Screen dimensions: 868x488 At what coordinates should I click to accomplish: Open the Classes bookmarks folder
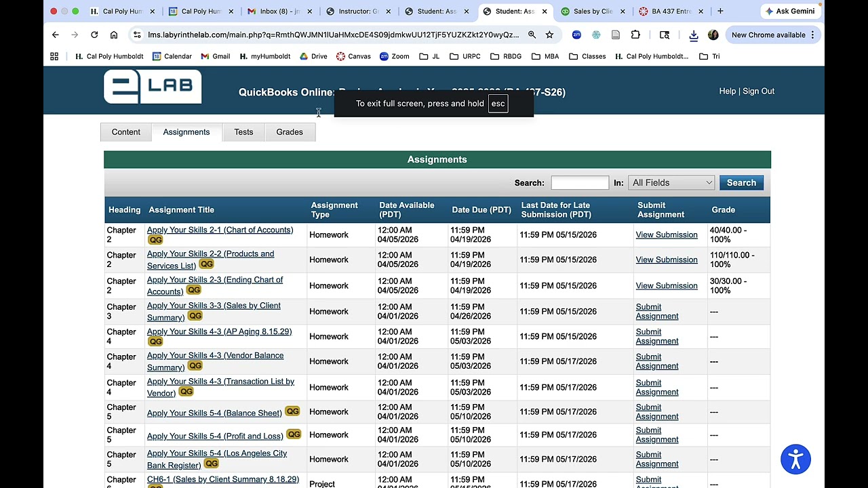[x=587, y=56]
